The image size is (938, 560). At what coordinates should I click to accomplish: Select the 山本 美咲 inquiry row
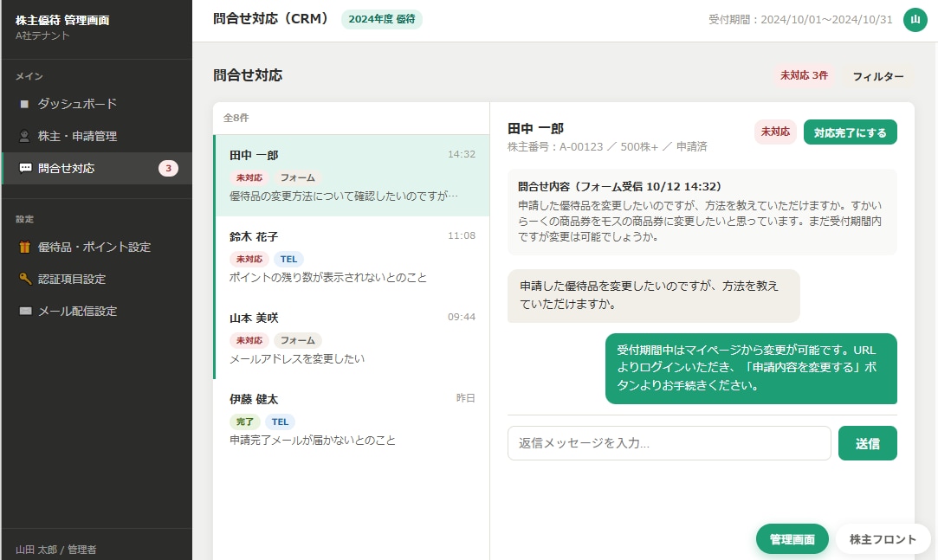352,338
